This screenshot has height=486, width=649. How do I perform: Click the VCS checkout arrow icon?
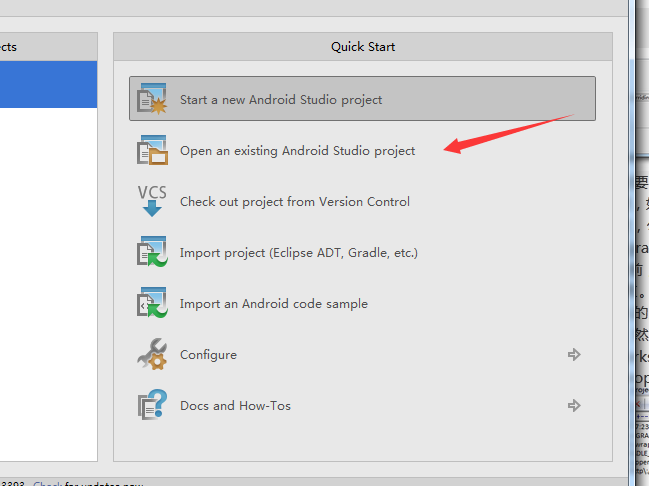point(152,201)
